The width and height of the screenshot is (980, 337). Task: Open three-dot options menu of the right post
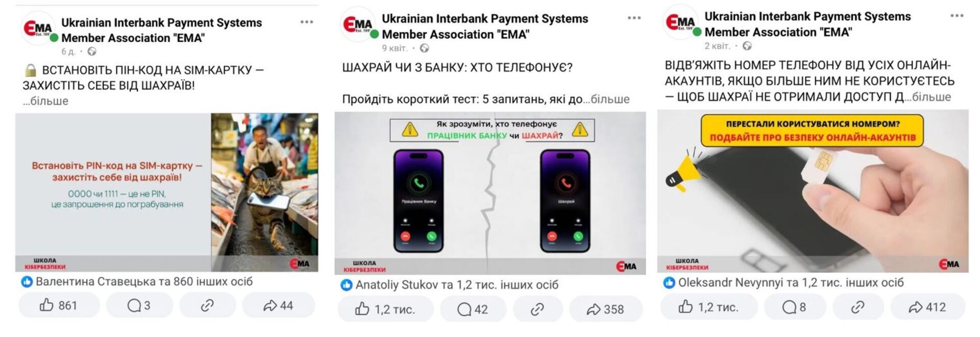(957, 16)
